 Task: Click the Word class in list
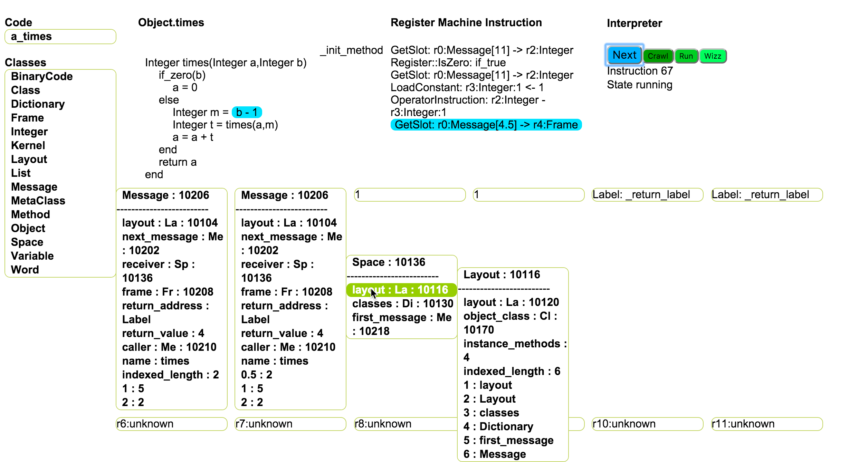tap(25, 270)
